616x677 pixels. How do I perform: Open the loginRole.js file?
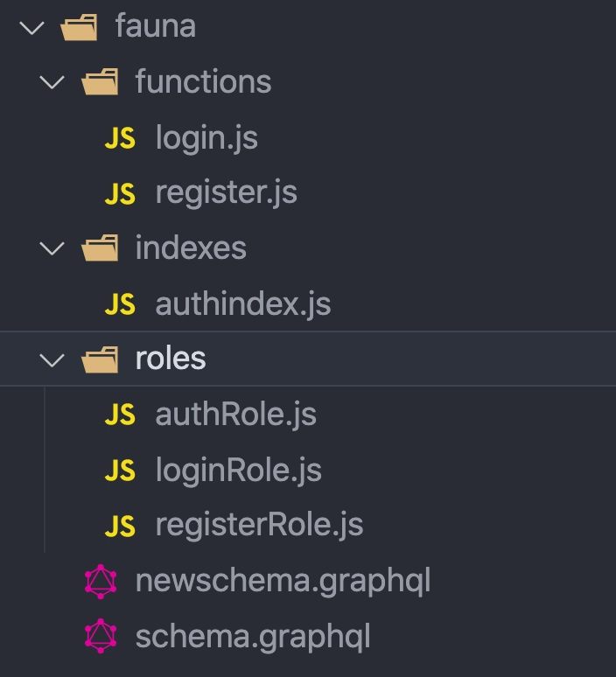(x=239, y=471)
